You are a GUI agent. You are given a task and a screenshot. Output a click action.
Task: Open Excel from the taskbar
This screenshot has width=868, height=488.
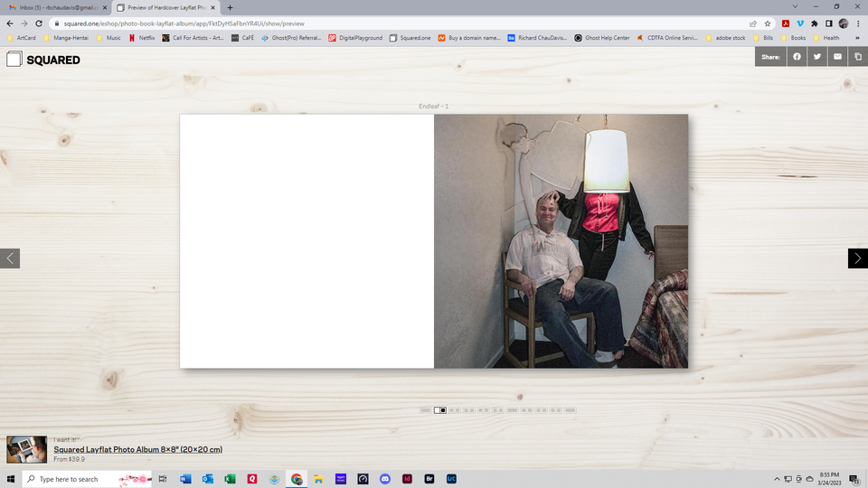pyautogui.click(x=230, y=479)
